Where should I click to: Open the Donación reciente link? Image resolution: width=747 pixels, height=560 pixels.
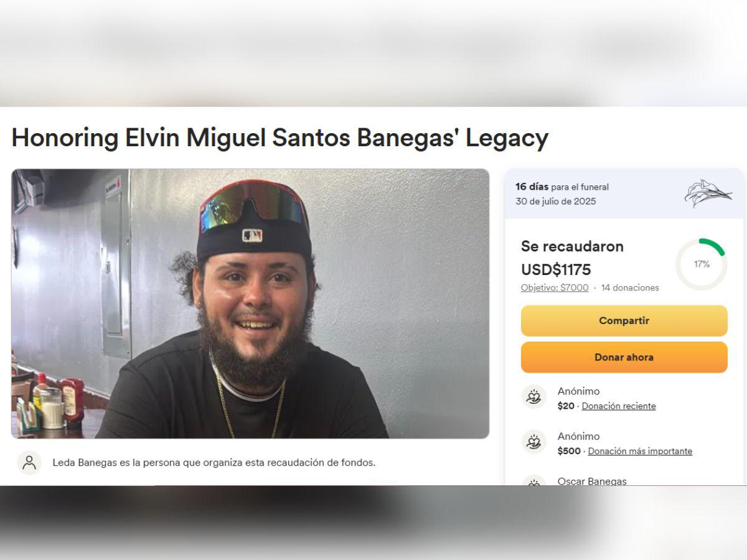619,406
